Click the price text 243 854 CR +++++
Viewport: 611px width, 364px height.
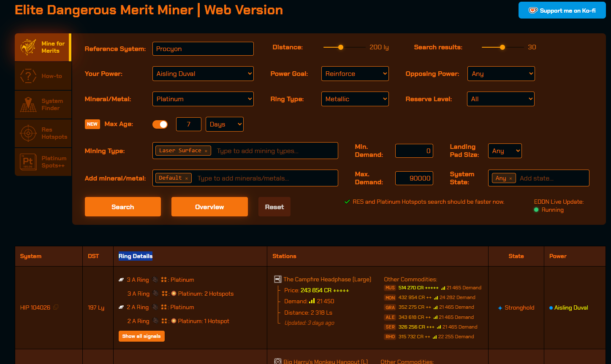tap(325, 290)
